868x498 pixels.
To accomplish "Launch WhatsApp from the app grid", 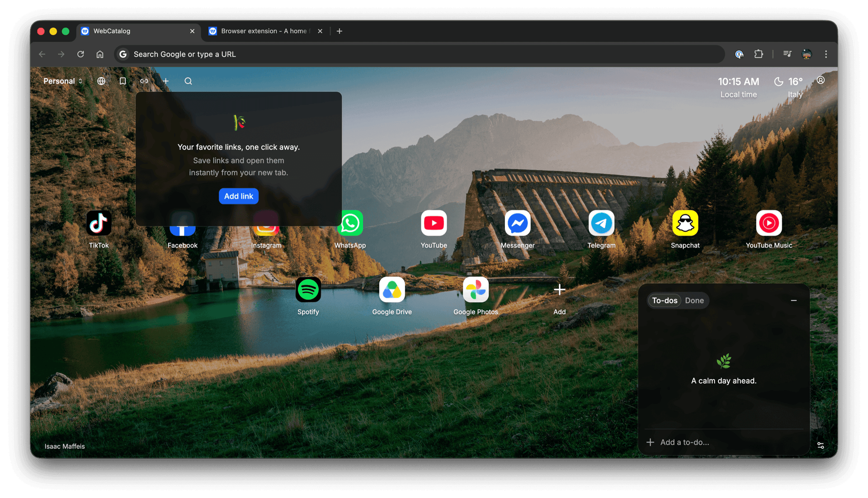I will click(350, 223).
